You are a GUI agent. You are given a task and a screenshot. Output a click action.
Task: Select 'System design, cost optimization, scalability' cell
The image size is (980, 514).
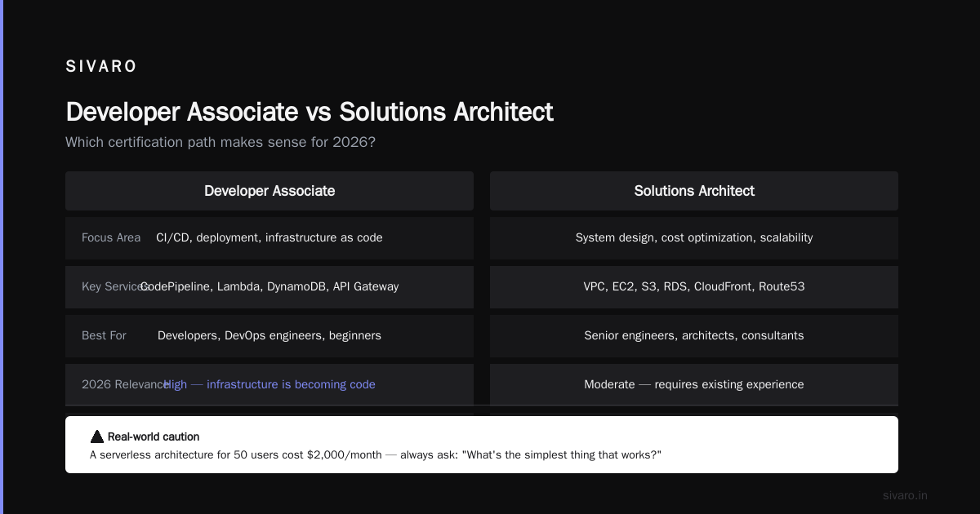click(694, 237)
